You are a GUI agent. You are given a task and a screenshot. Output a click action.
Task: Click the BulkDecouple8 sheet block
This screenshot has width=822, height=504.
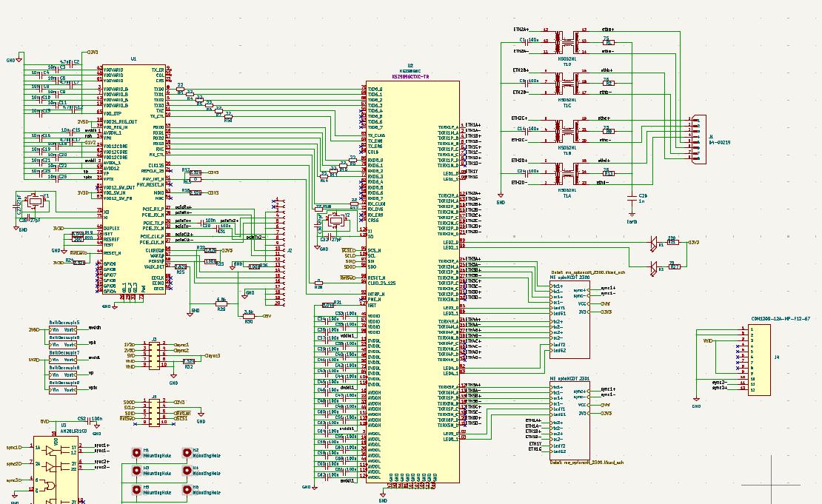click(63, 375)
